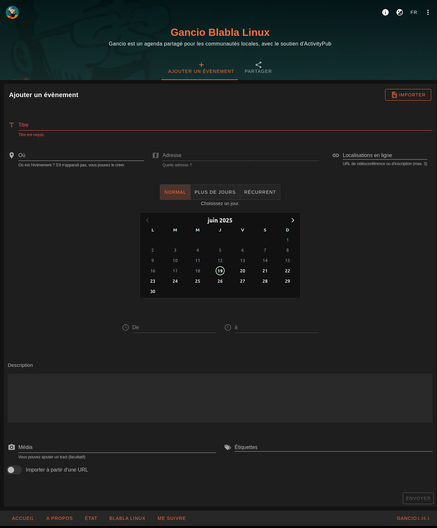437x528 pixels.
Task: Click the Gancio site logo avatar
Action: 12,12
